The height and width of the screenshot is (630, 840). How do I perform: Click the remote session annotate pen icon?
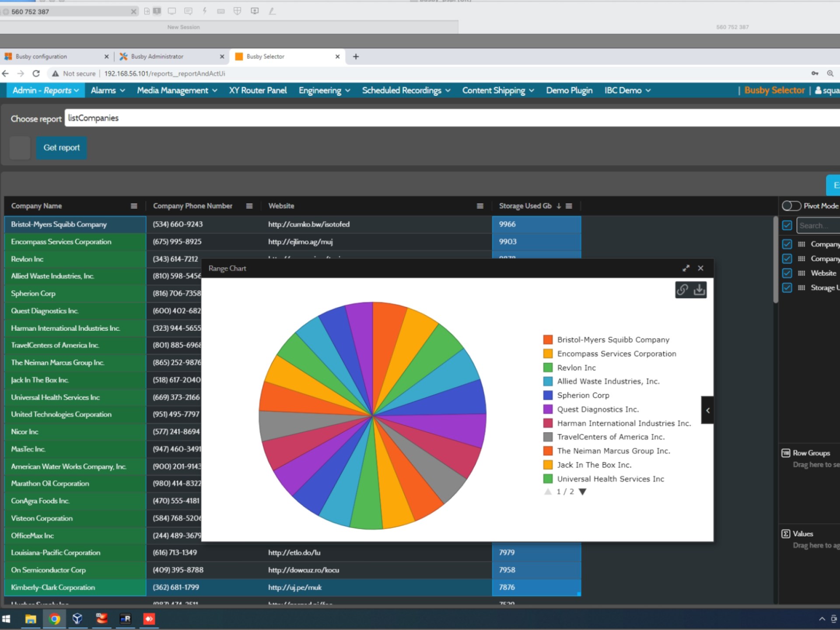click(272, 11)
